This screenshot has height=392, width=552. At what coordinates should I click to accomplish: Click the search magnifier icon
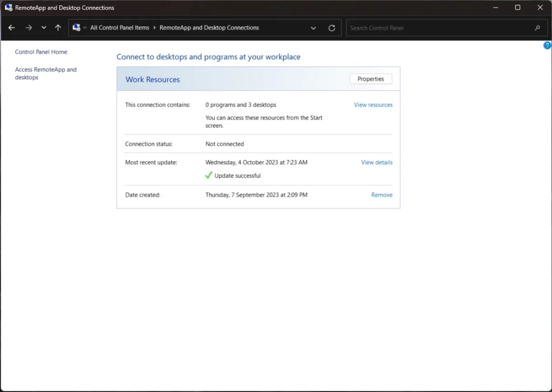click(537, 28)
